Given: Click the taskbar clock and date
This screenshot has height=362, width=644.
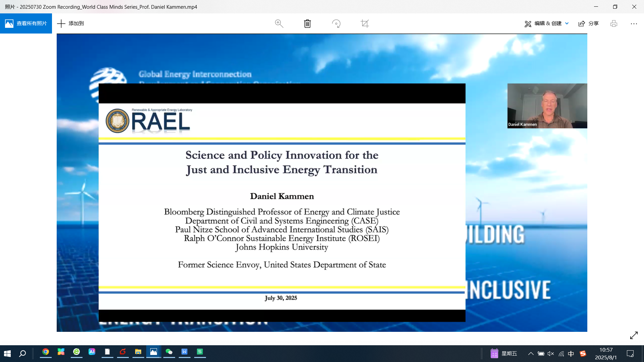Looking at the screenshot, I should coord(606,354).
